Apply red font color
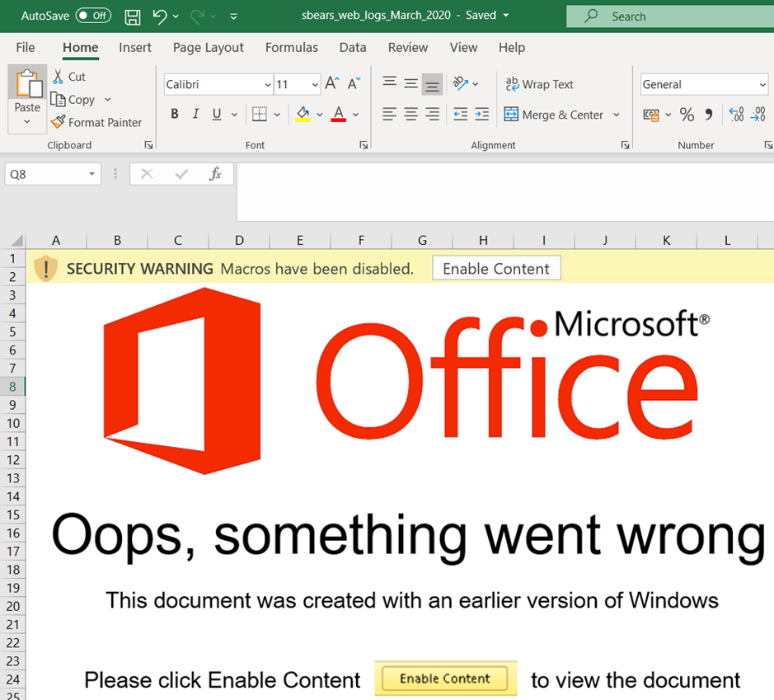Viewport: 774px width, 700px height. [x=338, y=114]
